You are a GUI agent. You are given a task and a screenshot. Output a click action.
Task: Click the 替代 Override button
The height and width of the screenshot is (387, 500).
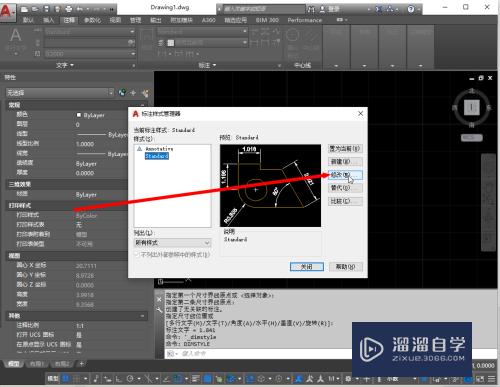[345, 188]
